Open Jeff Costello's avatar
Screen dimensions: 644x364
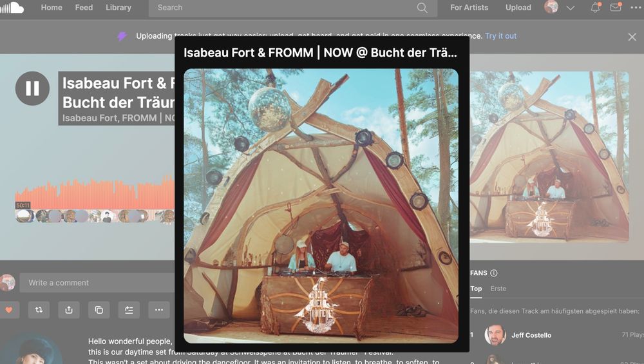[495, 335]
